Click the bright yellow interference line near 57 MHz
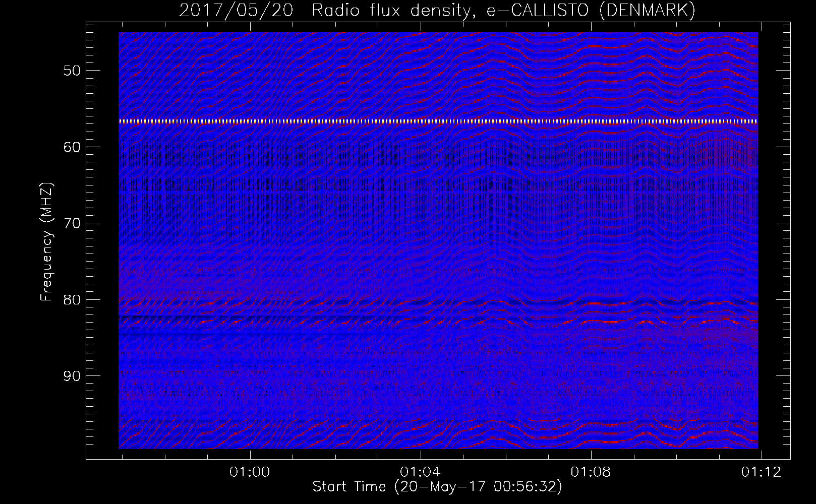Image resolution: width=816 pixels, height=504 pixels. tap(438, 121)
